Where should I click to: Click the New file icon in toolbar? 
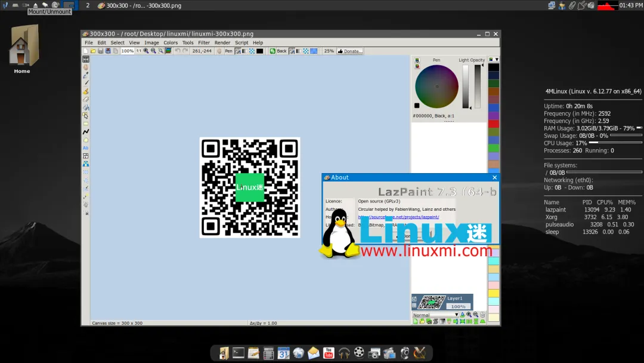pos(85,51)
